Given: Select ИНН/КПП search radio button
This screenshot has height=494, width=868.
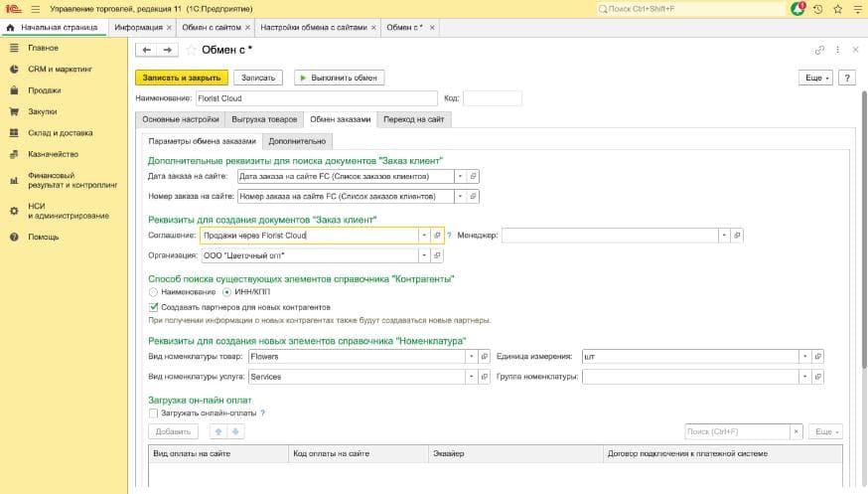Looking at the screenshot, I should click(x=226, y=292).
